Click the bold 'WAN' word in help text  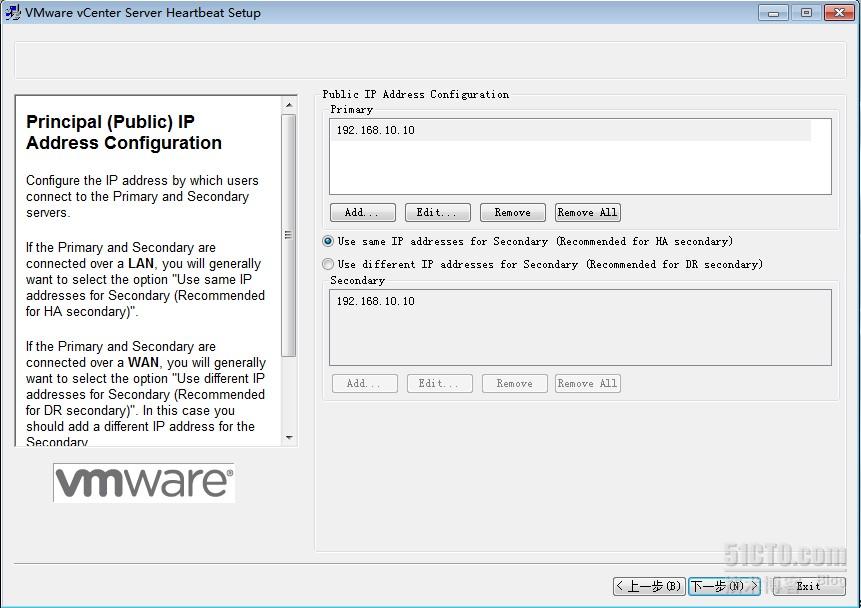[143, 362]
